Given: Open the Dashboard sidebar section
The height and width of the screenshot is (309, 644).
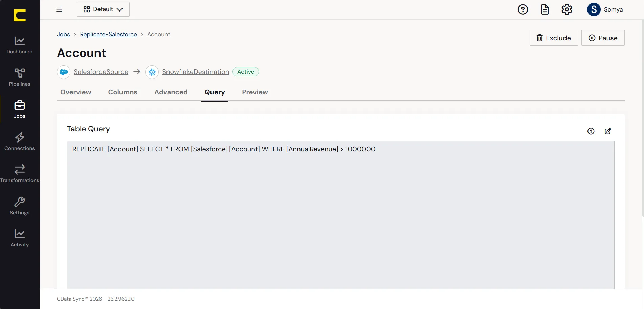Looking at the screenshot, I should pos(20,45).
